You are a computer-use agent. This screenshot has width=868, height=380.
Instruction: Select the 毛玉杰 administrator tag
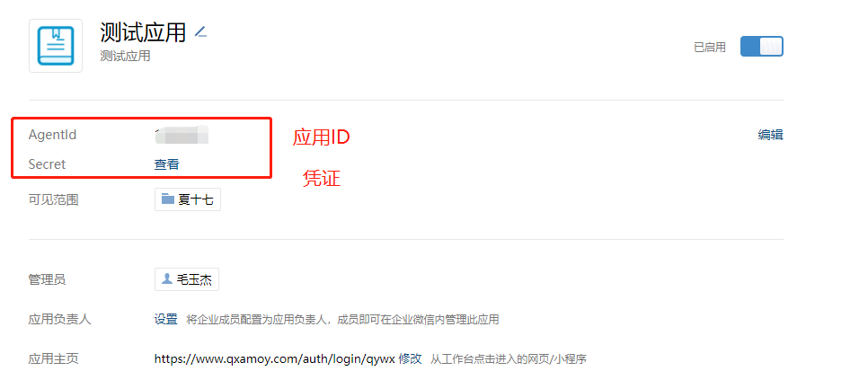187,279
